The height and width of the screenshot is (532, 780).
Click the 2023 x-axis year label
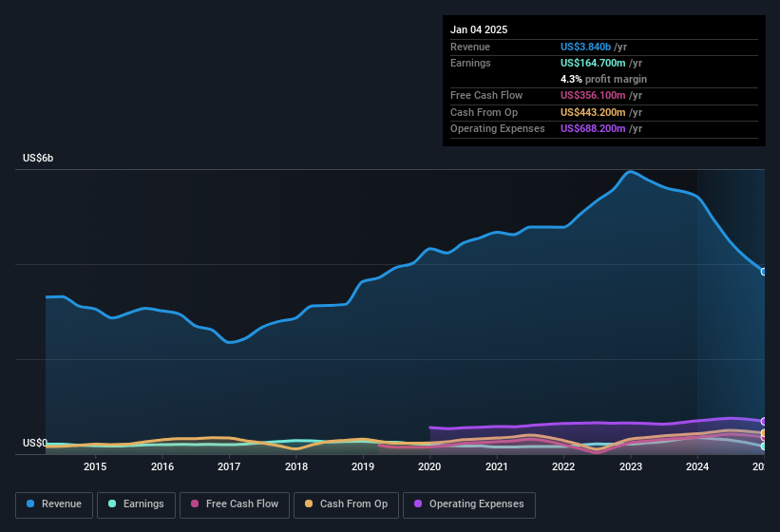click(x=631, y=466)
